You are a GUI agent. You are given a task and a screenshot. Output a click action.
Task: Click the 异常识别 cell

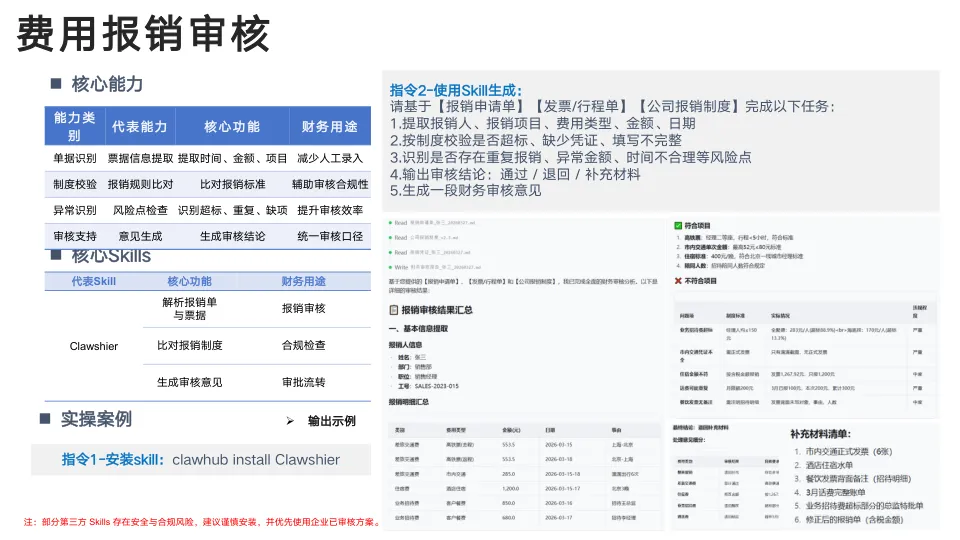(75, 210)
